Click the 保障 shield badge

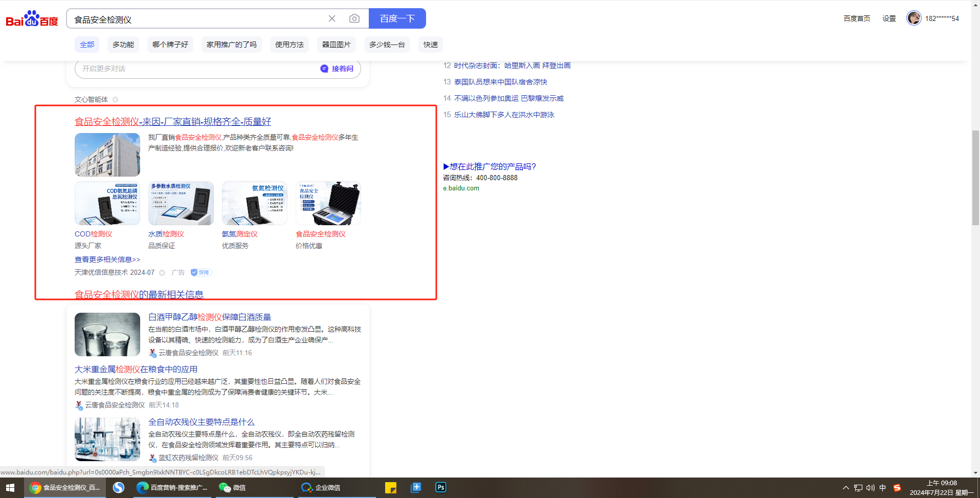coord(201,272)
